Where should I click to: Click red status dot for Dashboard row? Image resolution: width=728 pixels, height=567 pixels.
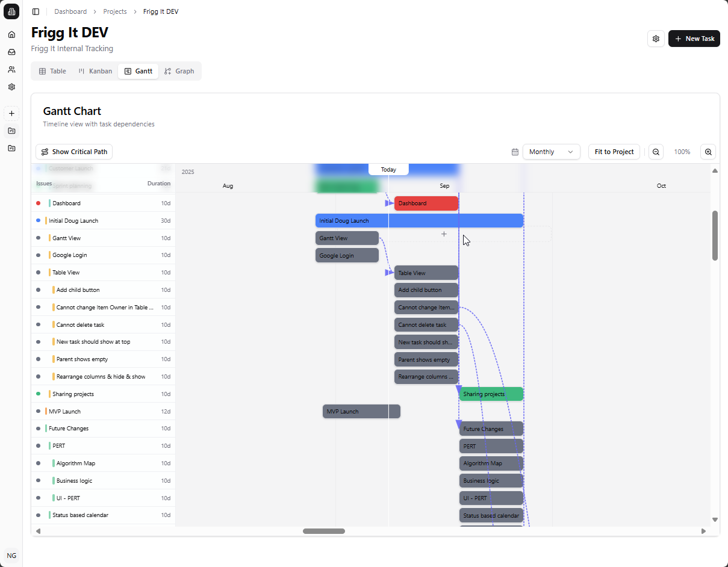click(39, 203)
